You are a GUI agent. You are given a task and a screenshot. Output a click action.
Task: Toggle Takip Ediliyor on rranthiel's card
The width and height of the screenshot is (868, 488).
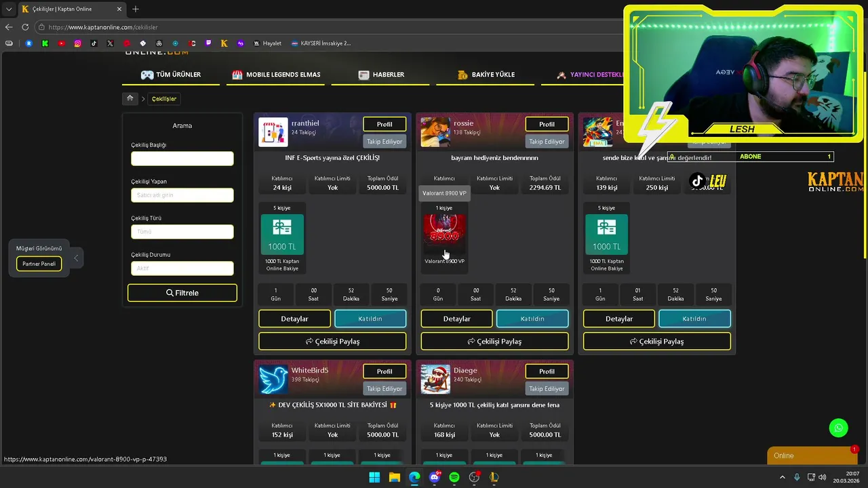[384, 142]
